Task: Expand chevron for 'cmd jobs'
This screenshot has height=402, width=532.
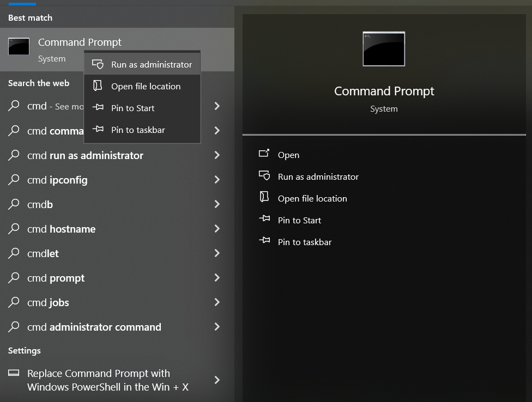Action: click(217, 302)
